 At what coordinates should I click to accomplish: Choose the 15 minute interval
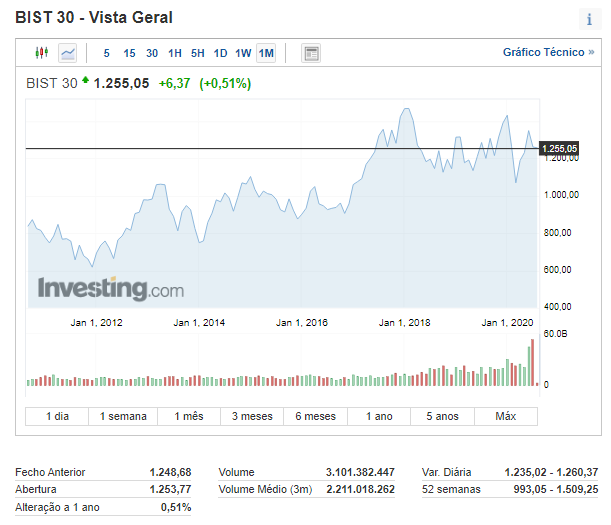(129, 53)
